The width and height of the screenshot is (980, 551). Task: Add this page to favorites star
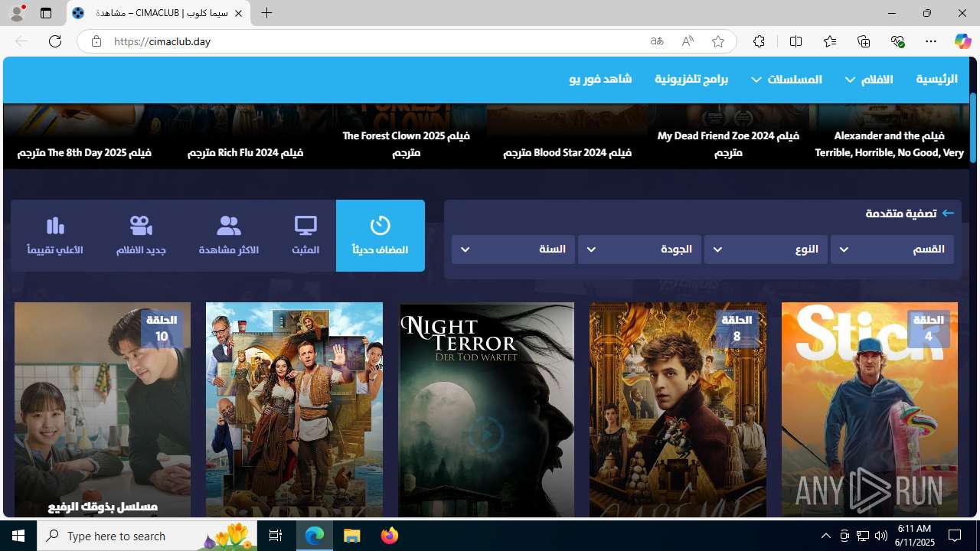[x=718, y=41]
